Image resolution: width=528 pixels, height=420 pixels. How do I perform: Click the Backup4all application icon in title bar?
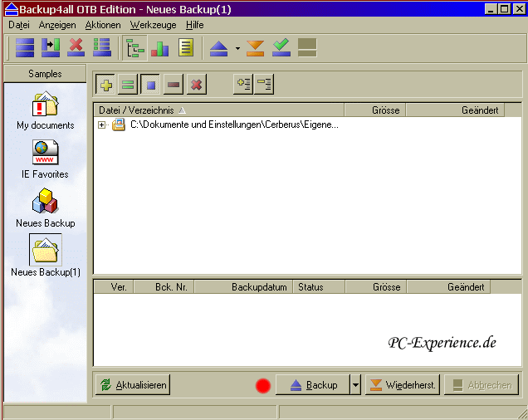pos(12,9)
